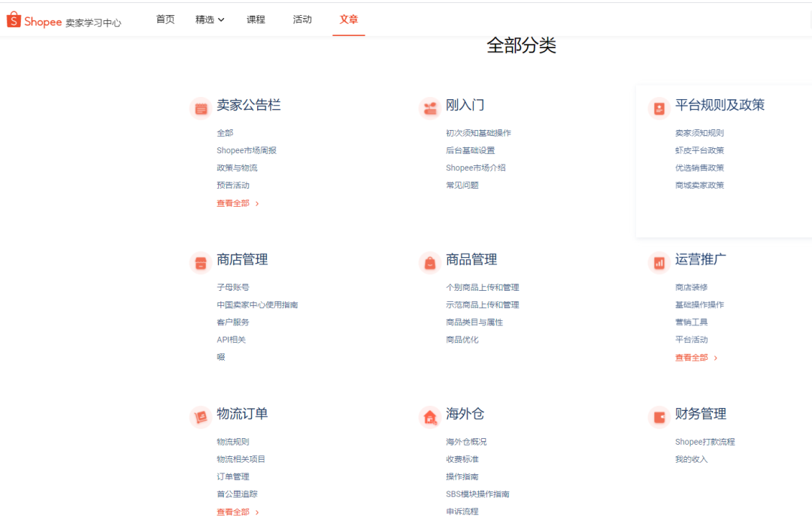Open the 活动 nav item
The height and width of the screenshot is (523, 812).
point(302,20)
